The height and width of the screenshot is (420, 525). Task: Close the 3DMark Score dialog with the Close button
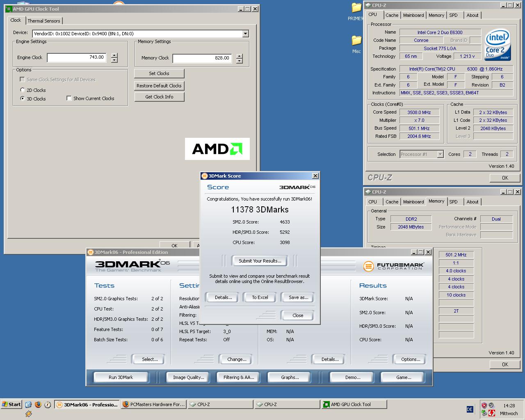tap(298, 315)
